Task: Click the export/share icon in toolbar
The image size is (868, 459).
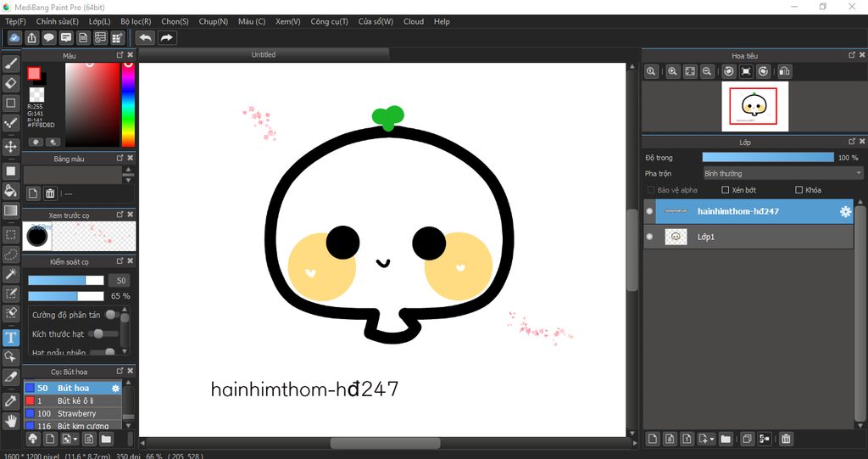Action: tap(32, 37)
